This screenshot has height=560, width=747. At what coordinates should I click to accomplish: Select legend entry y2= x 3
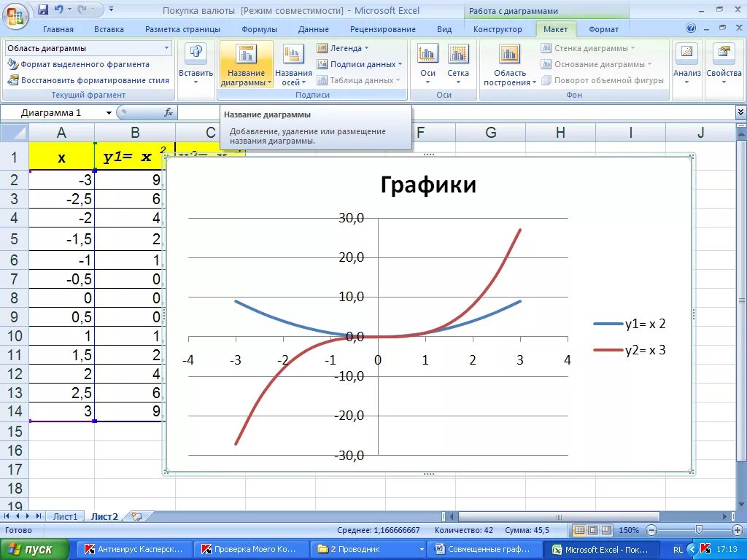click(630, 350)
